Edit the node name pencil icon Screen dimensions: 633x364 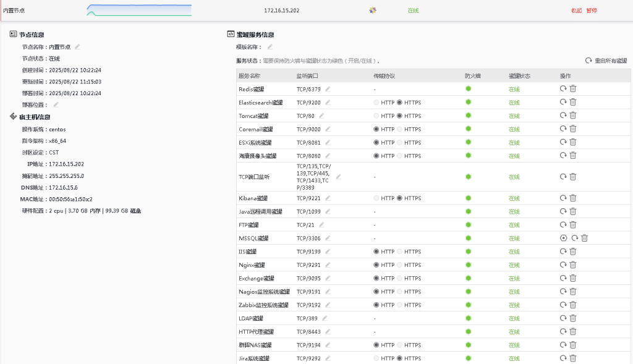[78, 46]
